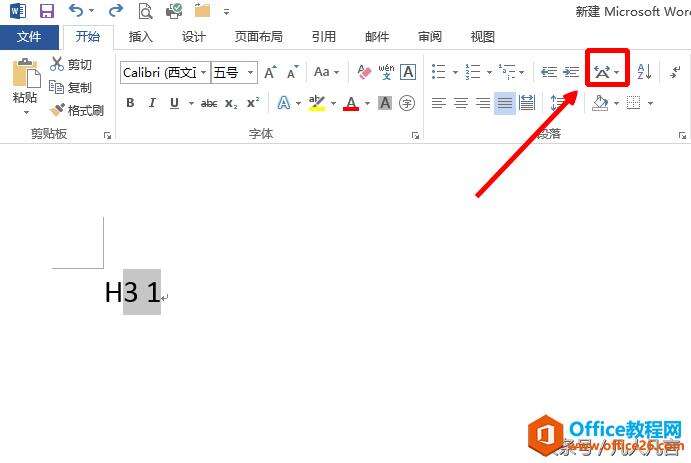This screenshot has height=463, width=691.
Task: Align text left
Action: (438, 103)
